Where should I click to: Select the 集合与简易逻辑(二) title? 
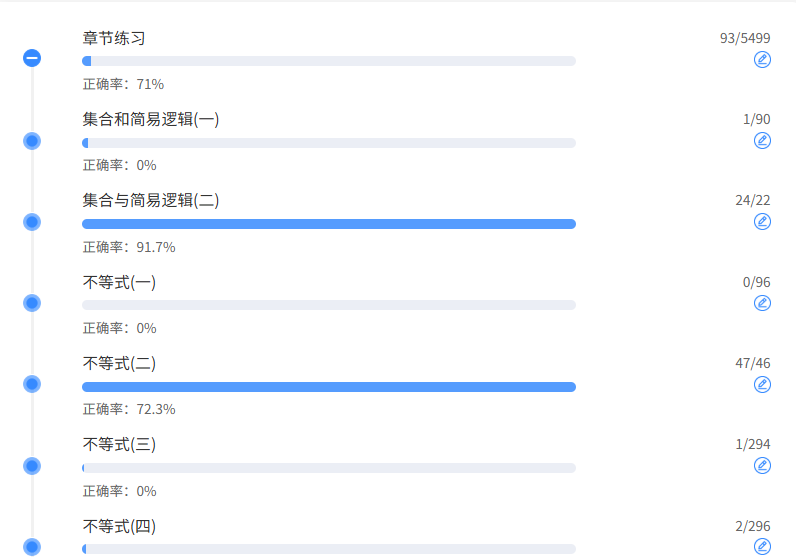click(x=151, y=200)
